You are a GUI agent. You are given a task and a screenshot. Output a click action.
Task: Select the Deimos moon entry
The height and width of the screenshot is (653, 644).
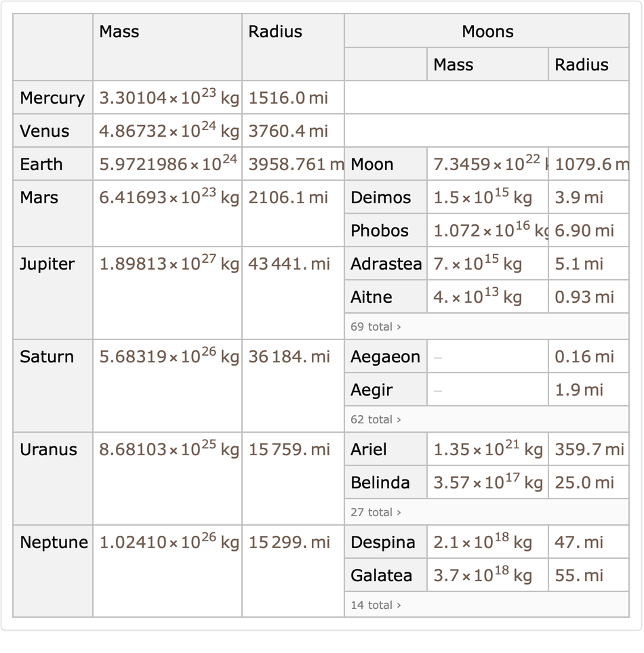coord(381,197)
